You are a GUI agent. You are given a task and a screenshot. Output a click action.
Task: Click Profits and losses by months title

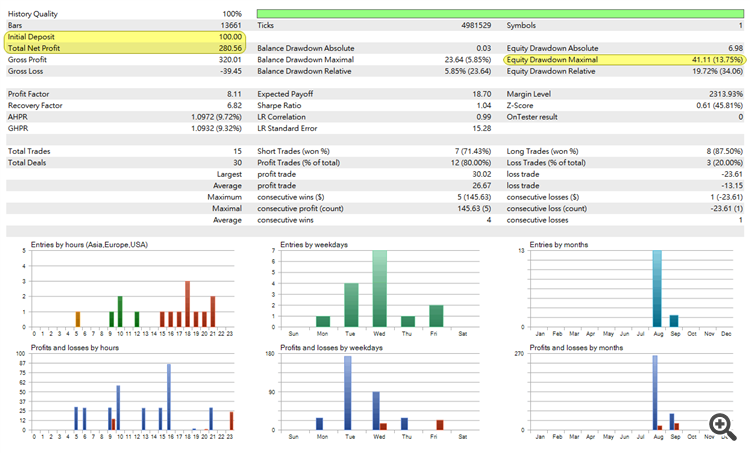pos(576,348)
